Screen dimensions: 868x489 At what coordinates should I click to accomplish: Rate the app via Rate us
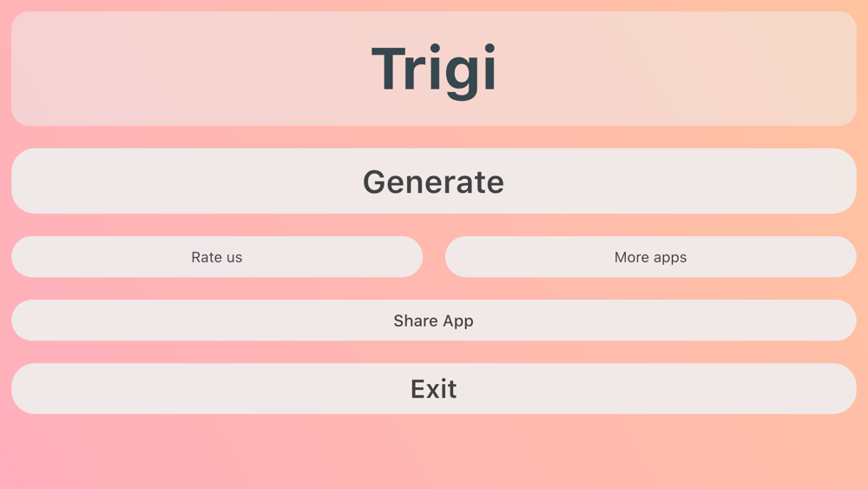click(217, 257)
